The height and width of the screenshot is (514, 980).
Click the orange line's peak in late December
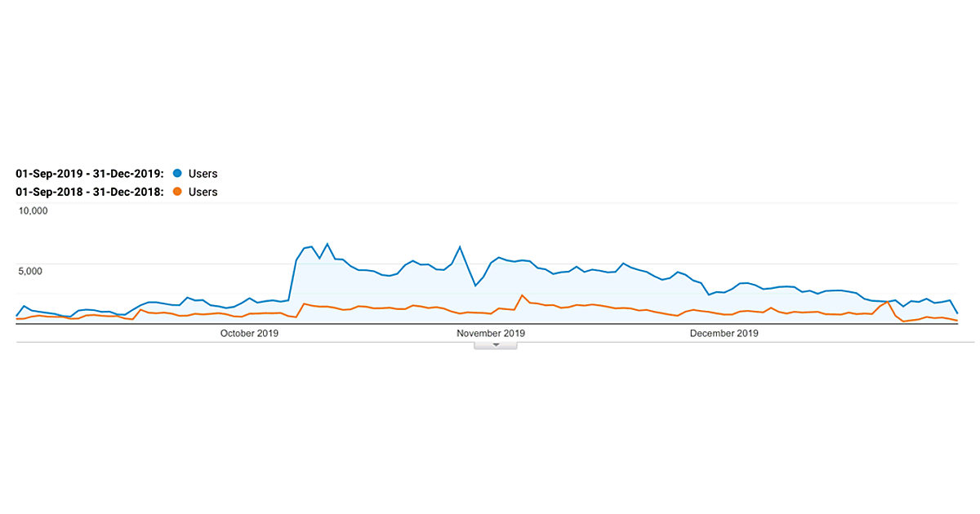[x=888, y=302]
